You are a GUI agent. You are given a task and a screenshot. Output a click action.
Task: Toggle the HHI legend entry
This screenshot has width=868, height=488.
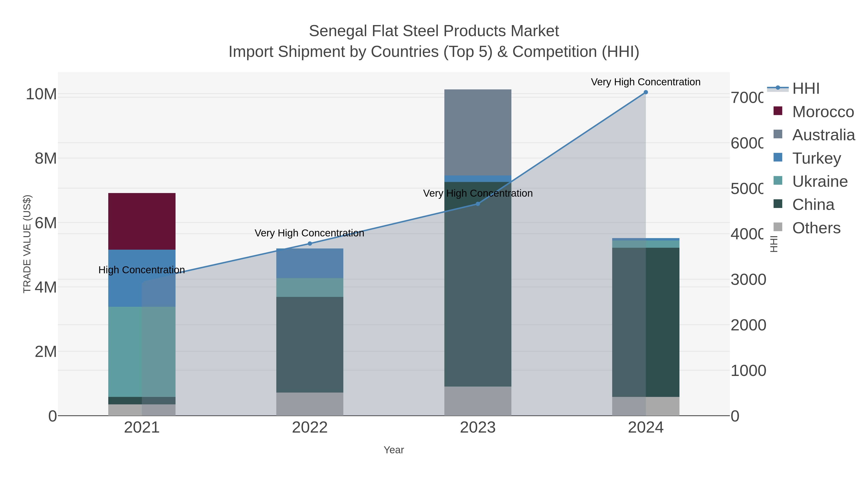793,88
